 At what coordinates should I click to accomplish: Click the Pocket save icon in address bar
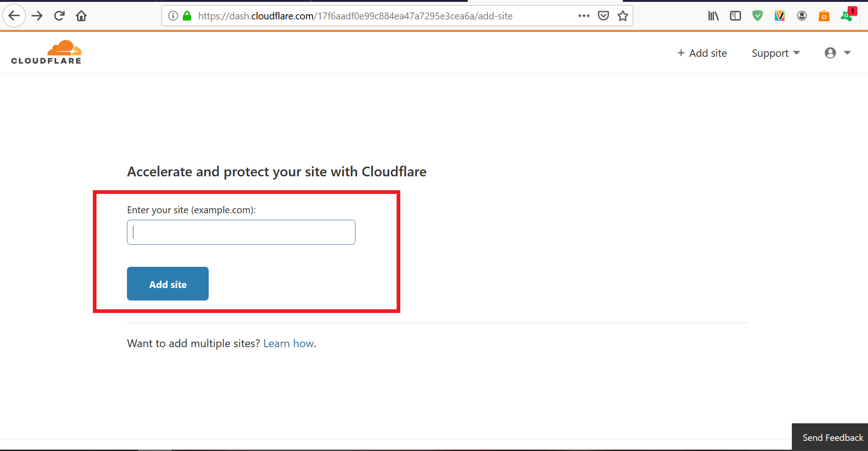[x=603, y=16]
